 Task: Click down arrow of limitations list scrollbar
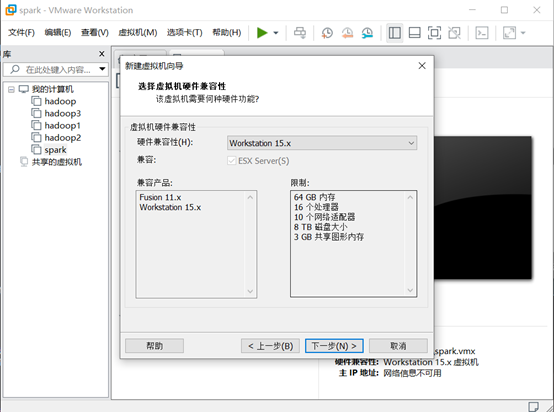point(410,290)
